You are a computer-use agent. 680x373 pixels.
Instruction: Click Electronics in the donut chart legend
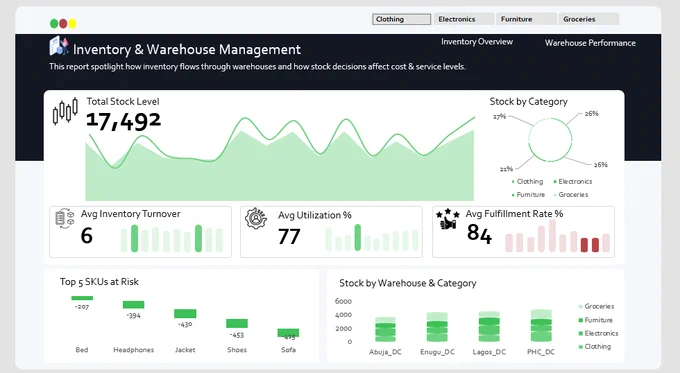[x=572, y=181]
